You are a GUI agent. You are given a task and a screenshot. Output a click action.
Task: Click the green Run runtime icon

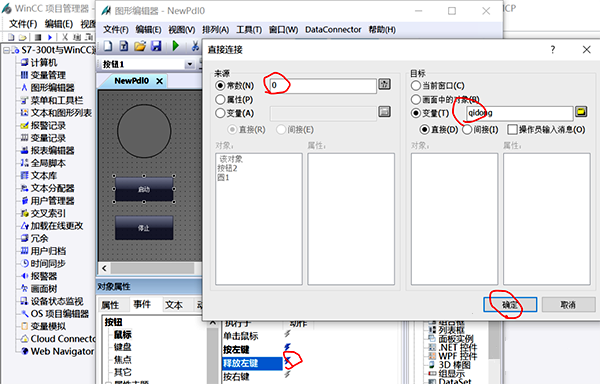(x=176, y=46)
